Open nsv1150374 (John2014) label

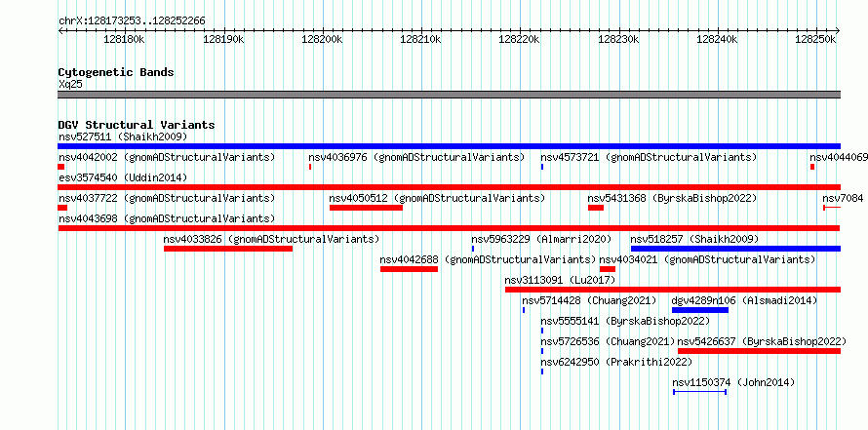click(733, 382)
